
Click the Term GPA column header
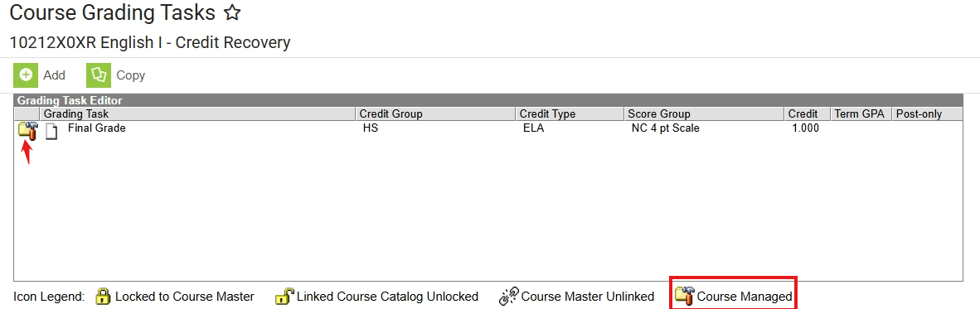point(861,114)
